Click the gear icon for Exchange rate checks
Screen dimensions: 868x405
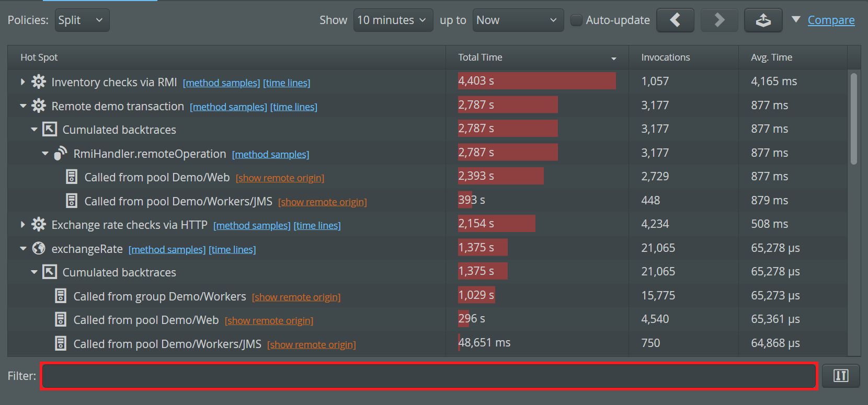[39, 225]
